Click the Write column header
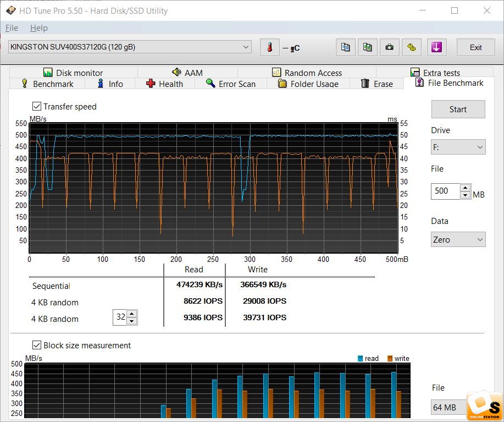The width and height of the screenshot is (504, 422). pyautogui.click(x=257, y=269)
